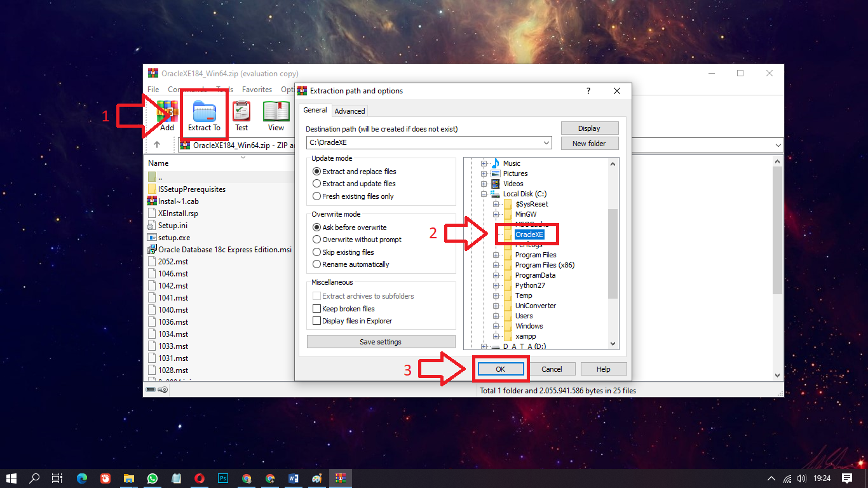Select the ISSetupPrerequisites folder icon
The image size is (868, 488).
[152, 189]
